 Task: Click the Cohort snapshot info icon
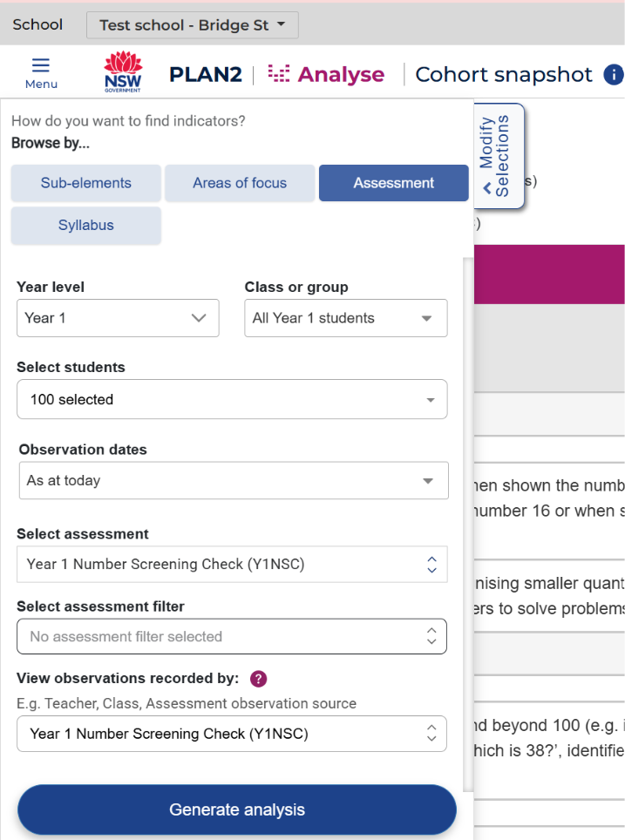pos(614,74)
